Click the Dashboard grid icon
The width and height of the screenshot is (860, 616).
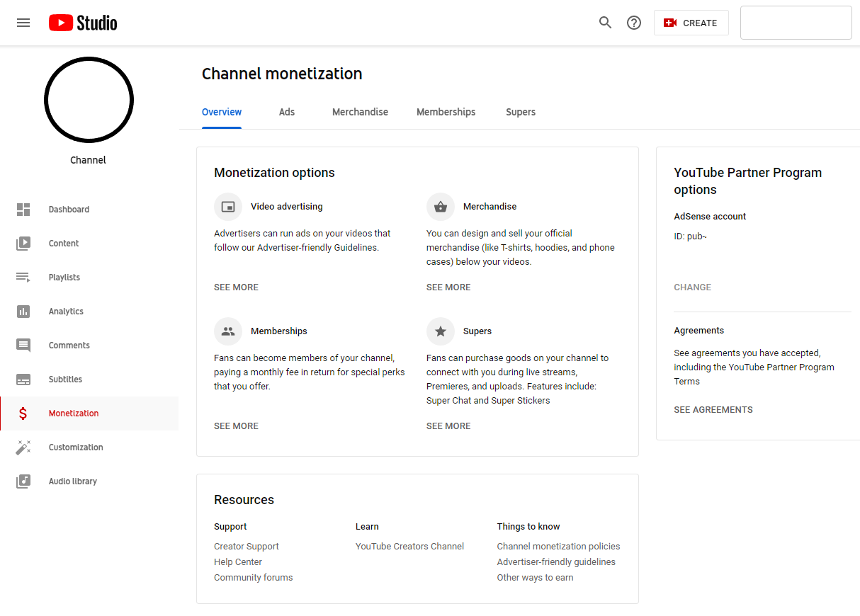click(x=23, y=210)
